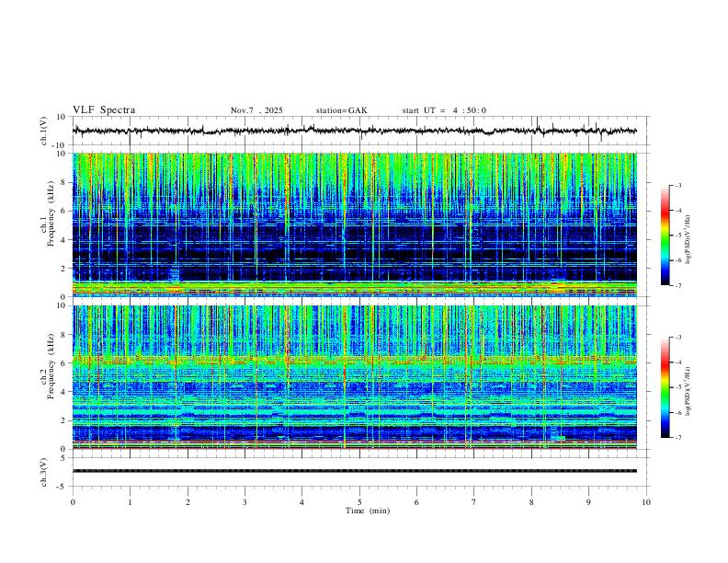
Task: Click the time axis tick label '7'
Action: [474, 502]
